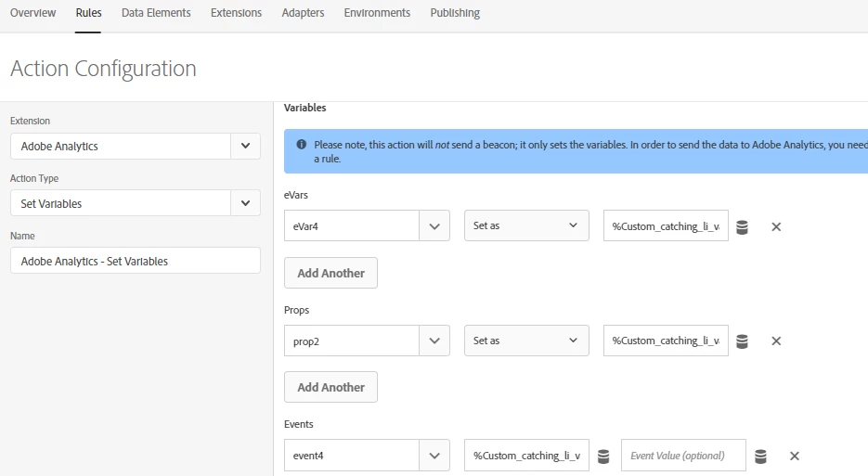Expand the Extension dropdown showing Adobe Analytics
Screen dimensions: 868x476
245,146
